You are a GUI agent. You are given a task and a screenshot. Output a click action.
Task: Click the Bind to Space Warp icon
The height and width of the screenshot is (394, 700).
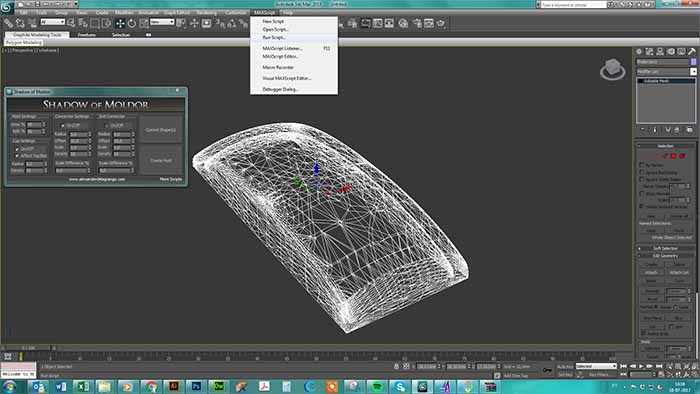coord(32,23)
